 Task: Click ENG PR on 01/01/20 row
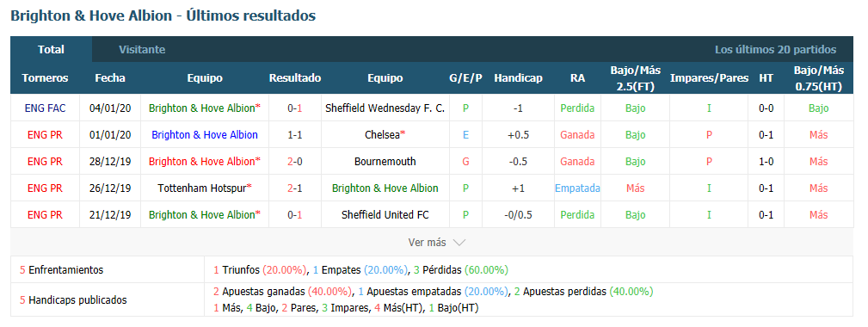[45, 135]
